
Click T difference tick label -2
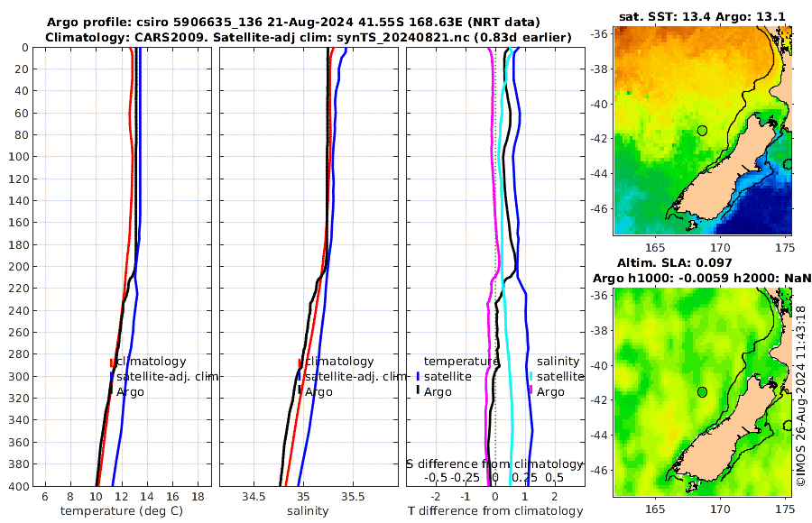(x=436, y=497)
